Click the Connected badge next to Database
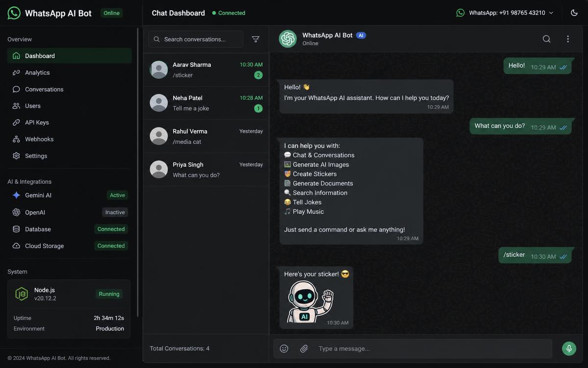 [x=111, y=229]
